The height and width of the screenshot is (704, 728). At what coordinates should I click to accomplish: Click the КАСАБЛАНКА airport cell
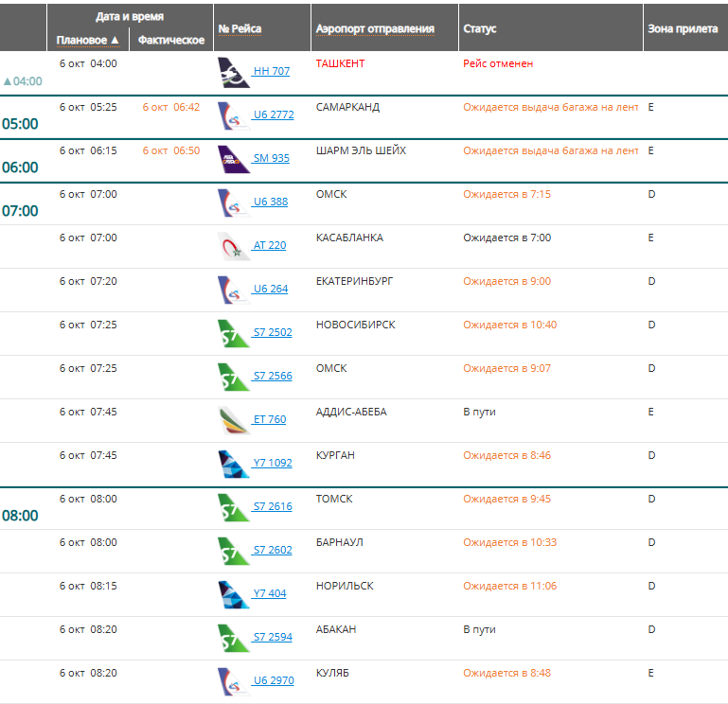tap(349, 238)
